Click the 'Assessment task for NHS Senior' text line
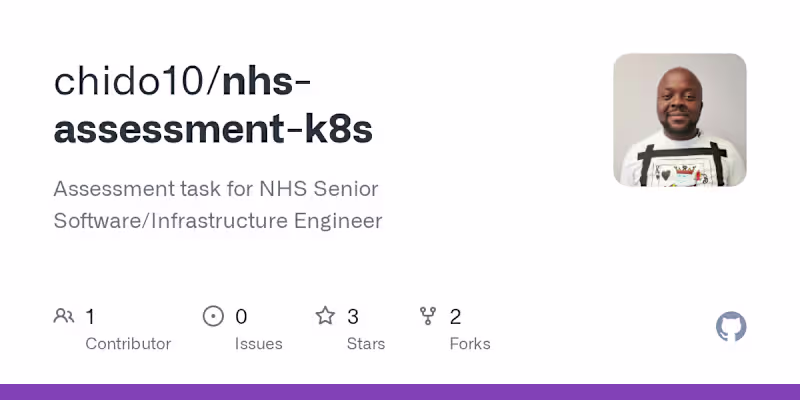800x400 pixels. [x=216, y=189]
